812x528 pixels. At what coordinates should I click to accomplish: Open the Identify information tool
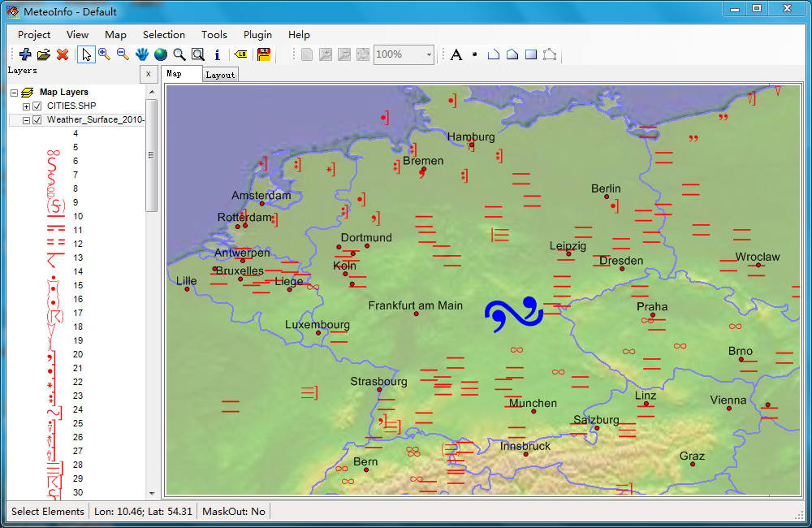[216, 54]
